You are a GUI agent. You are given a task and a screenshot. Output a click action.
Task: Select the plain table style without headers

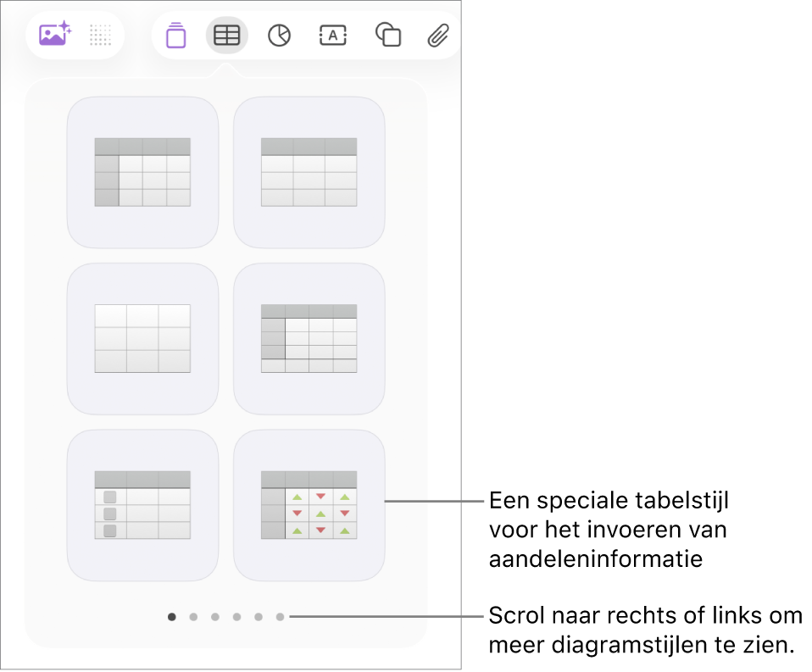(142, 339)
